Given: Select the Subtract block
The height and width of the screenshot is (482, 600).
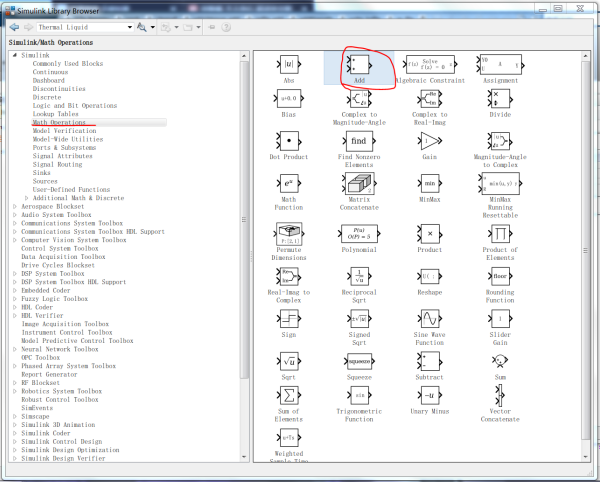Looking at the screenshot, I should (x=430, y=361).
